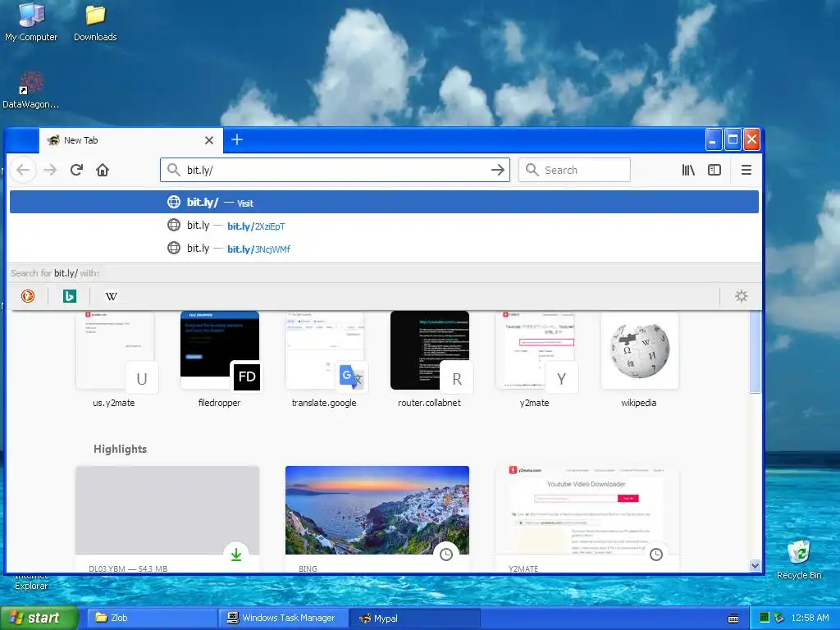Click the green tray monitor icon
This screenshot has width=840, height=630.
click(x=765, y=618)
